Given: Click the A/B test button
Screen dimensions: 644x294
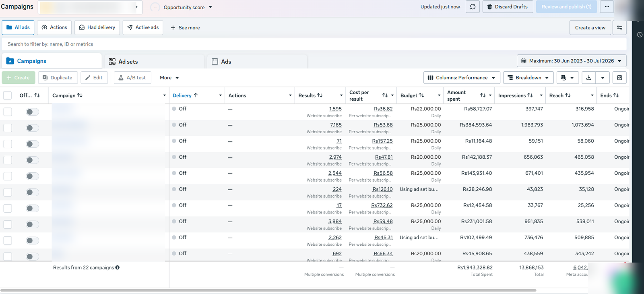Looking at the screenshot, I should 132,78.
